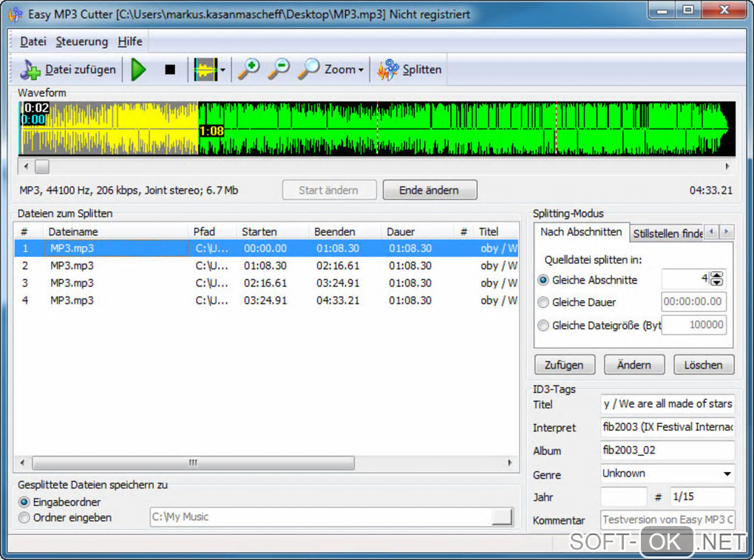Open the Datei menu

pos(33,42)
